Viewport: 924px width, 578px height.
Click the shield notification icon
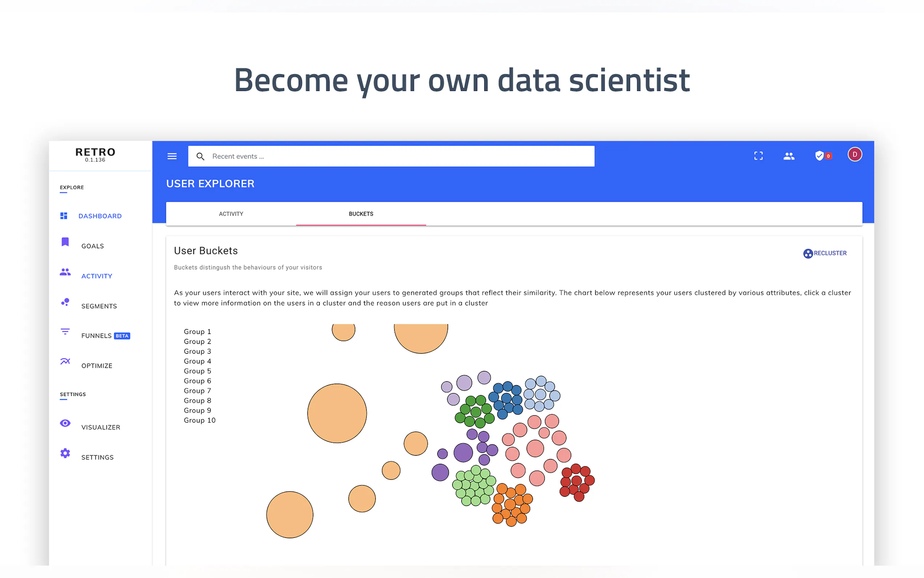click(819, 155)
